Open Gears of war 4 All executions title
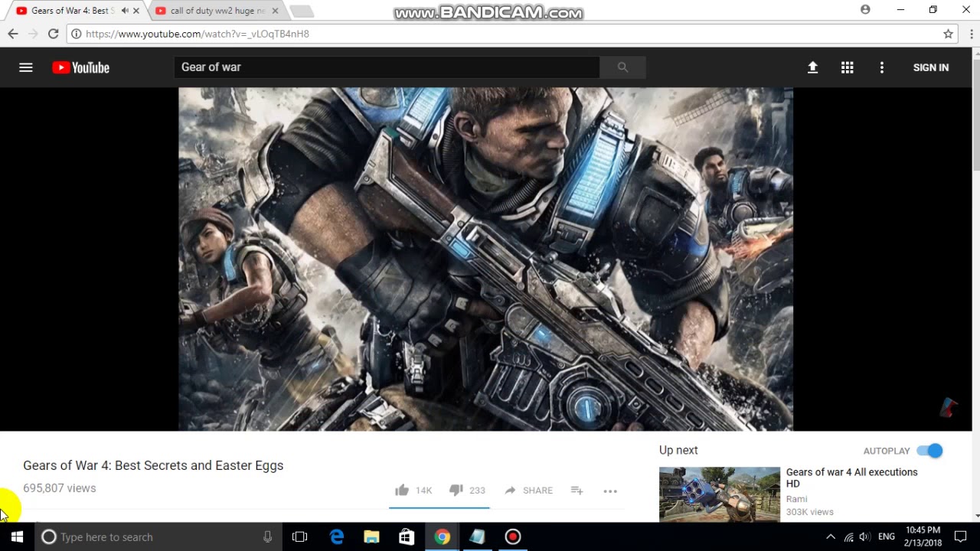980x551 pixels. 851,478
